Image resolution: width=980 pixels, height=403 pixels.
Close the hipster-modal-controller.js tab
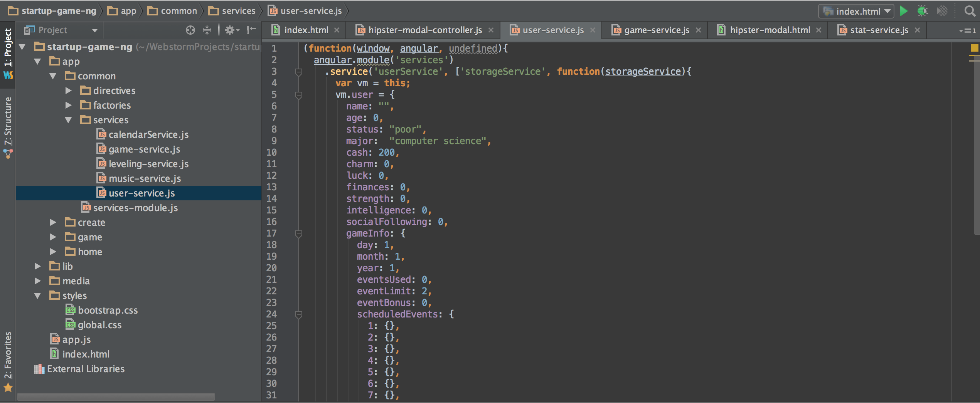pos(491,30)
